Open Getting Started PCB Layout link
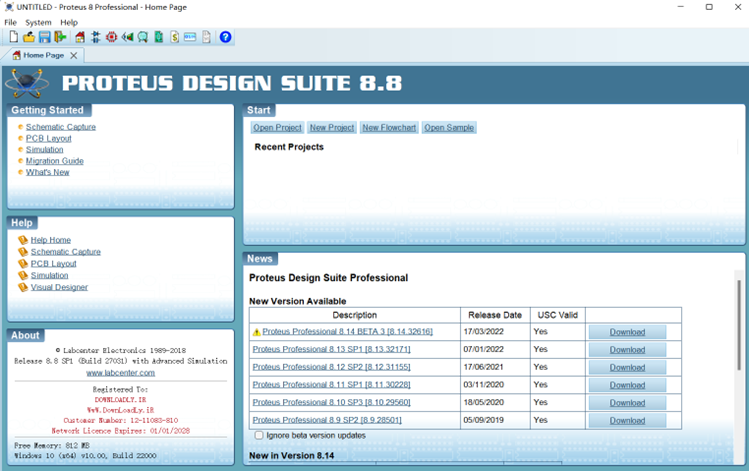Image resolution: width=749 pixels, height=471 pixels. (49, 139)
